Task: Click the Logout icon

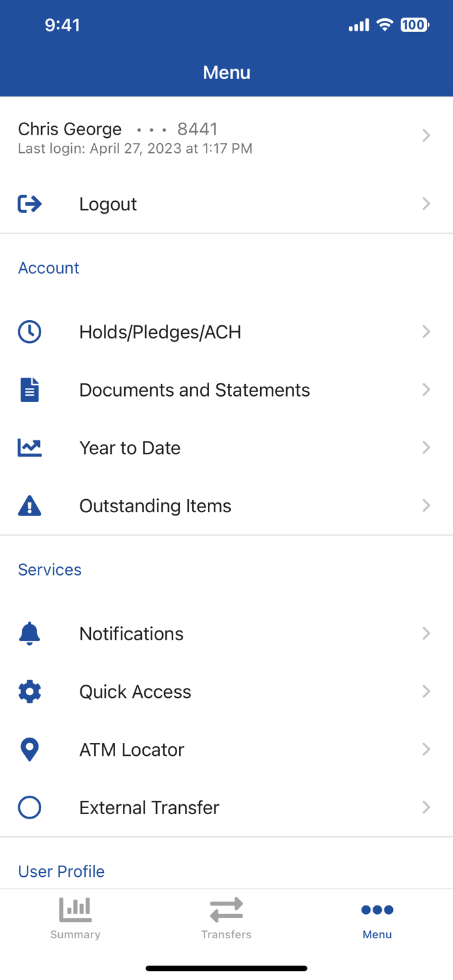Action: click(x=29, y=203)
